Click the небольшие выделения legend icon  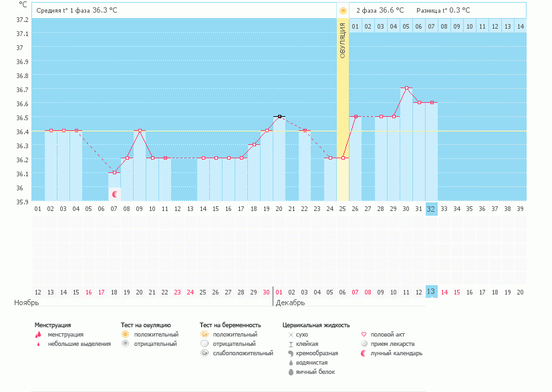(x=37, y=344)
